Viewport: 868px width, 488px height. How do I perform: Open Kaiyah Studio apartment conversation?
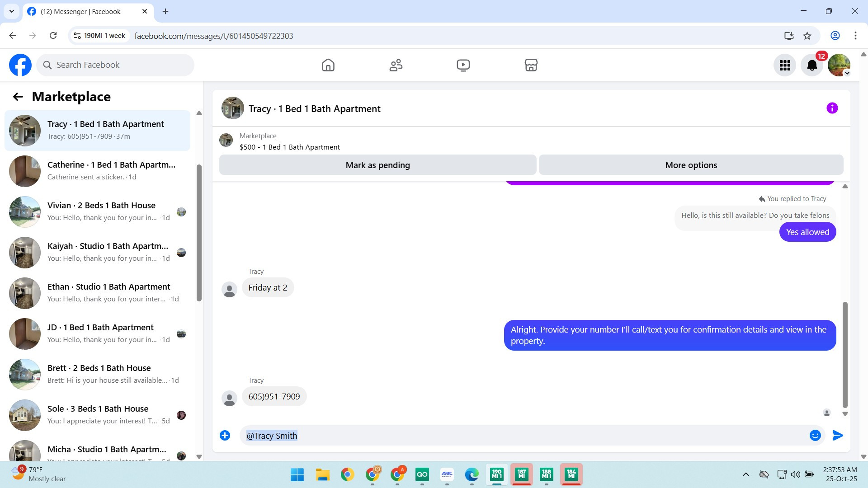(97, 253)
